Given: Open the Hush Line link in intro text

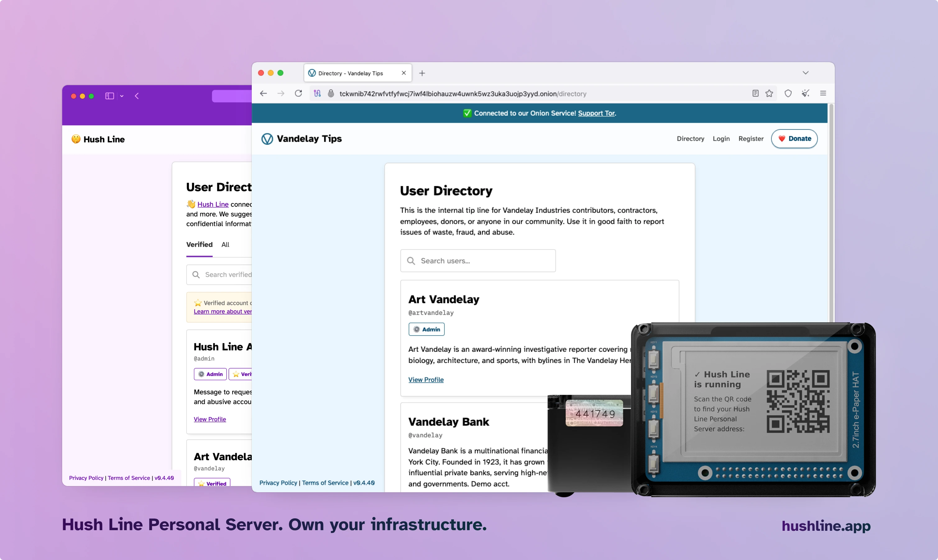Looking at the screenshot, I should [213, 204].
